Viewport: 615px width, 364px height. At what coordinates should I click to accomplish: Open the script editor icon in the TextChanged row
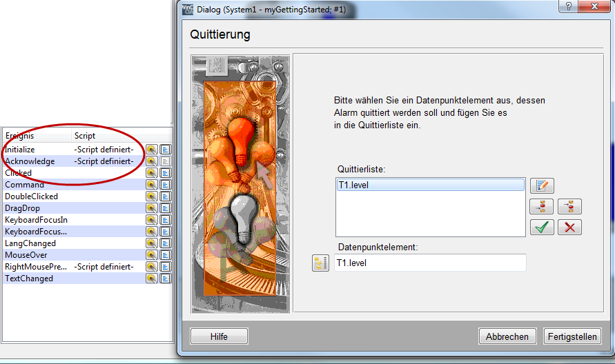click(x=166, y=279)
